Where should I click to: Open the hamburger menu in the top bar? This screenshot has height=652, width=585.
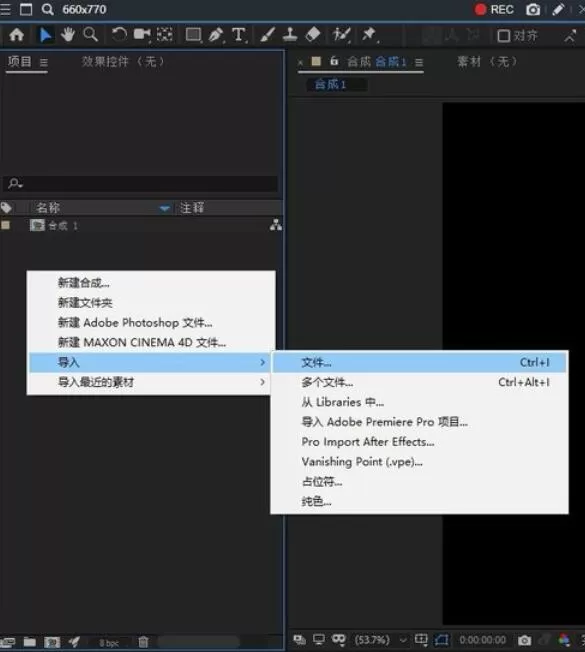5,9
